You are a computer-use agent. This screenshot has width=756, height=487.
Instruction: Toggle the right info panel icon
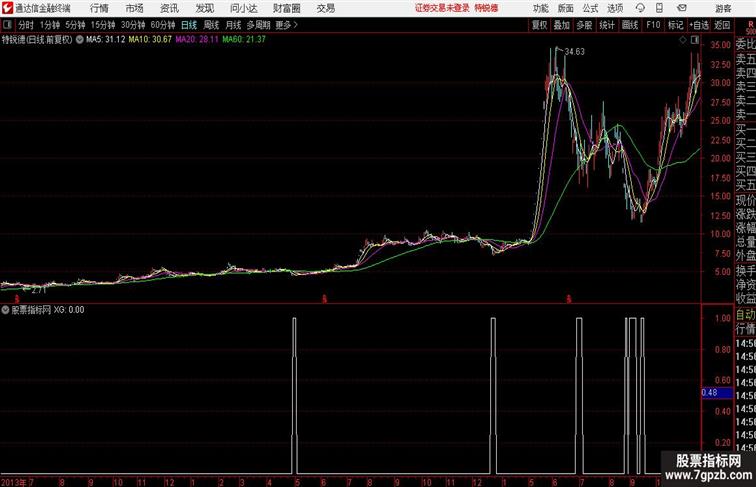(x=695, y=40)
